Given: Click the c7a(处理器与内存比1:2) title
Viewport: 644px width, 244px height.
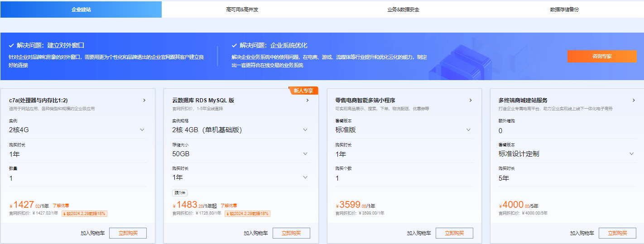Looking at the screenshot, I should pos(38,100).
